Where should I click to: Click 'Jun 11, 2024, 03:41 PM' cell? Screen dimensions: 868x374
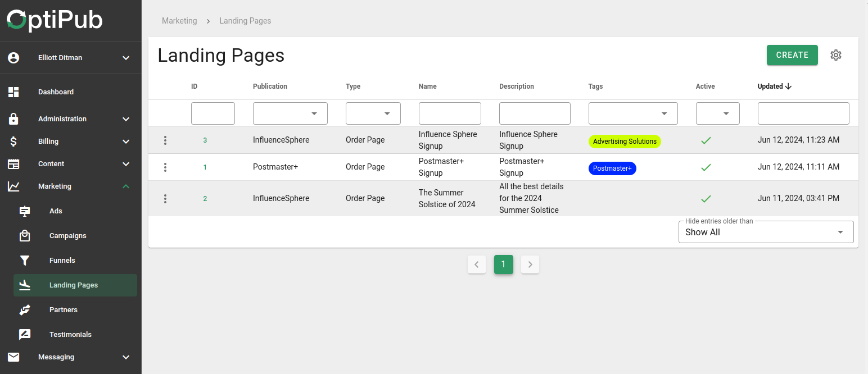pos(798,198)
